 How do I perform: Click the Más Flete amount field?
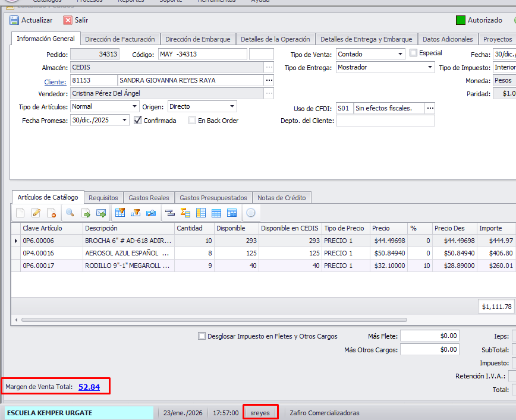click(430, 336)
